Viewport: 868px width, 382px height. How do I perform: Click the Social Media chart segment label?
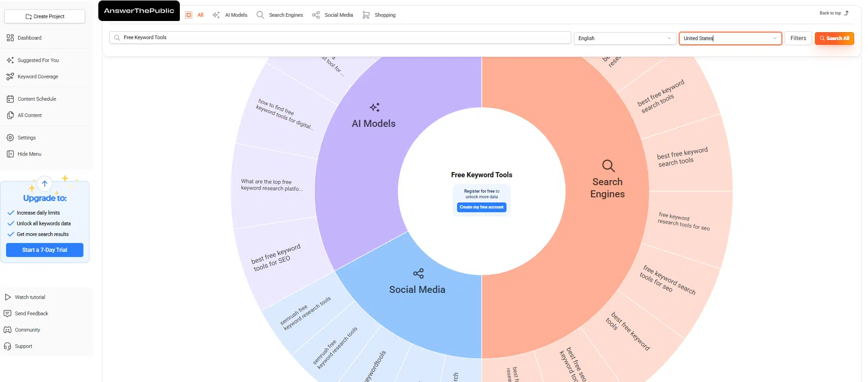pos(417,290)
